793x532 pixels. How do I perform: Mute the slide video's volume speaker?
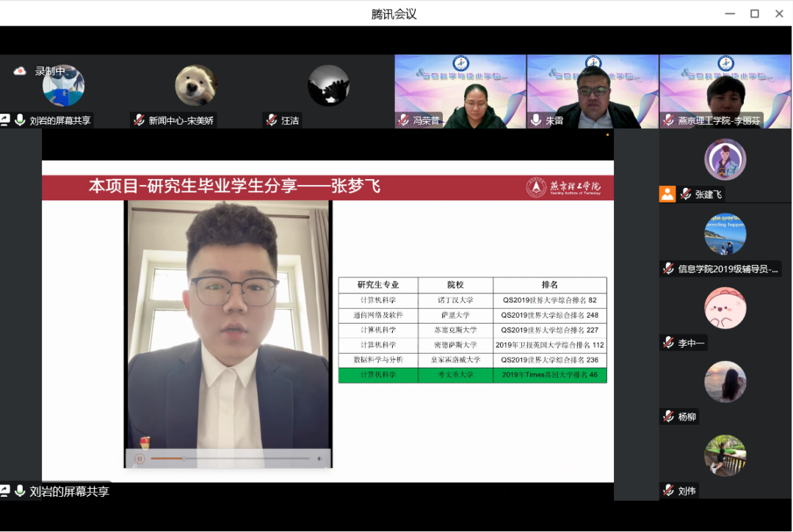click(319, 459)
